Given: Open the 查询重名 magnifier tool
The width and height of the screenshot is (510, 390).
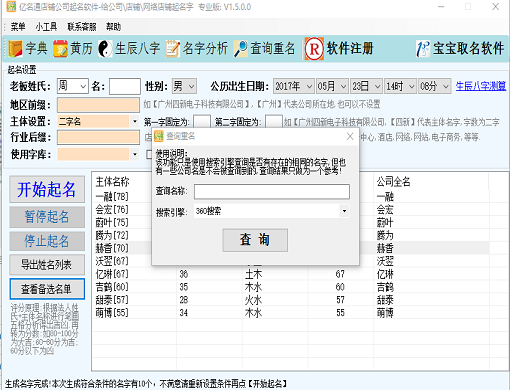Looking at the screenshot, I should (x=264, y=49).
